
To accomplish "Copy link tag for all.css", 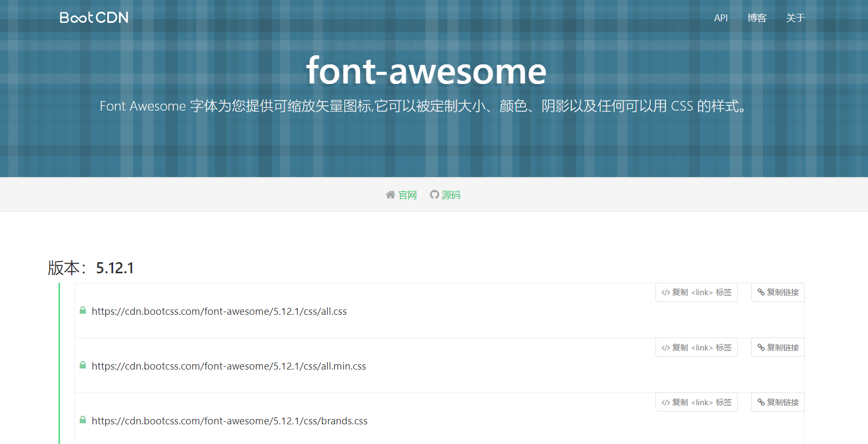I will [696, 292].
